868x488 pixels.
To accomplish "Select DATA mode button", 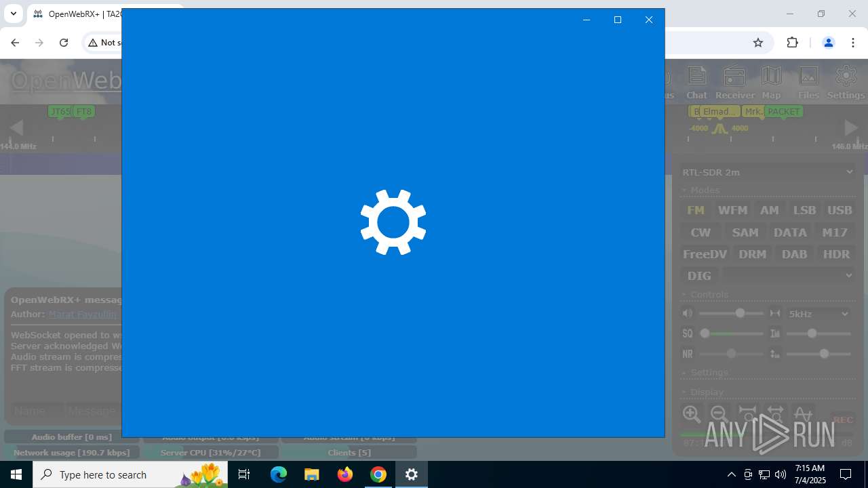I will 790,232.
